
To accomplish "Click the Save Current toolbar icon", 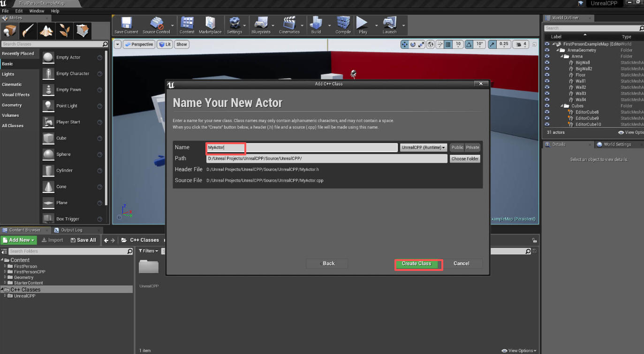I will (x=126, y=25).
